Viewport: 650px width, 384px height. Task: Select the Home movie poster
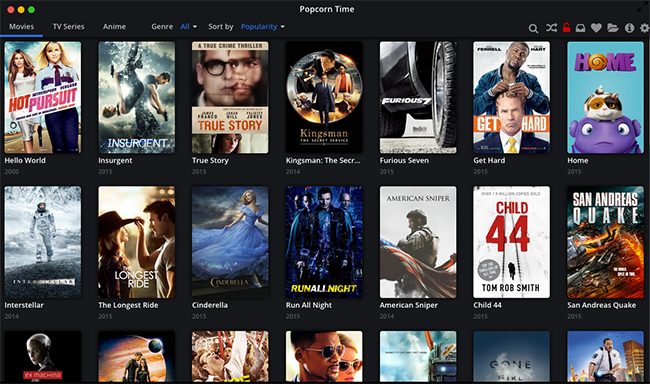605,97
